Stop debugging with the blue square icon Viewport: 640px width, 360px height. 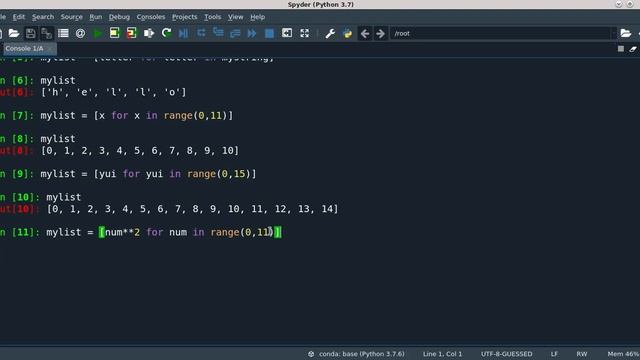pos(269,33)
